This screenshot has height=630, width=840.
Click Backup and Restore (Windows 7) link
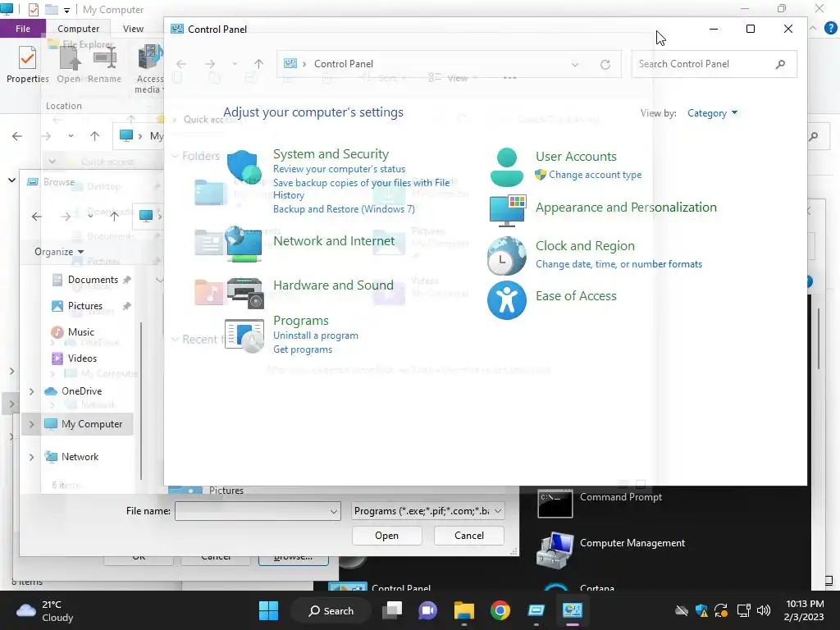tap(344, 209)
